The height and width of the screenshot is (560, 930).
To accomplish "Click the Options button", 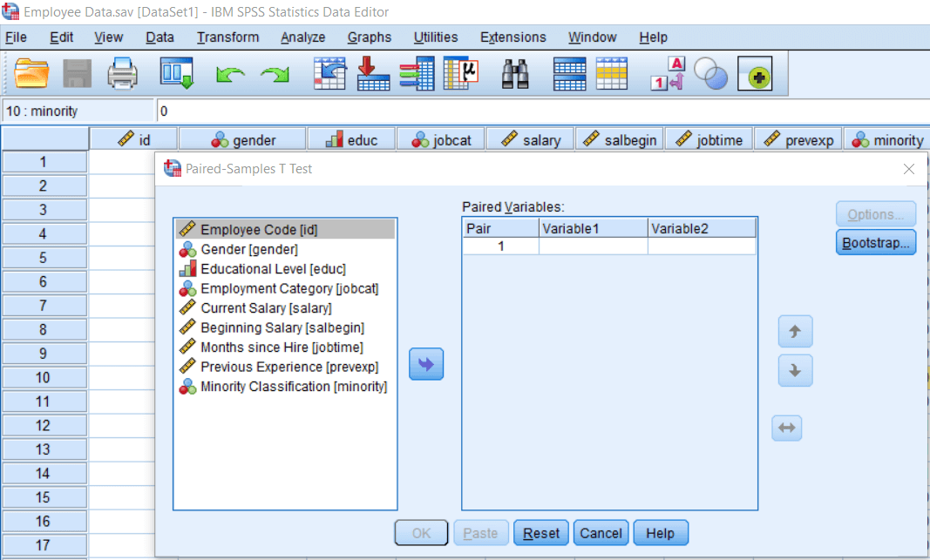I will (876, 214).
